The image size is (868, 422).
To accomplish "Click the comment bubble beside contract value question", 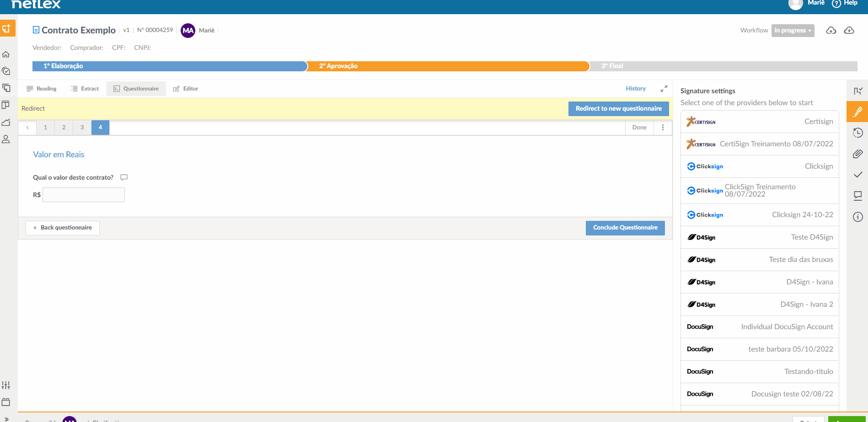I will click(124, 177).
